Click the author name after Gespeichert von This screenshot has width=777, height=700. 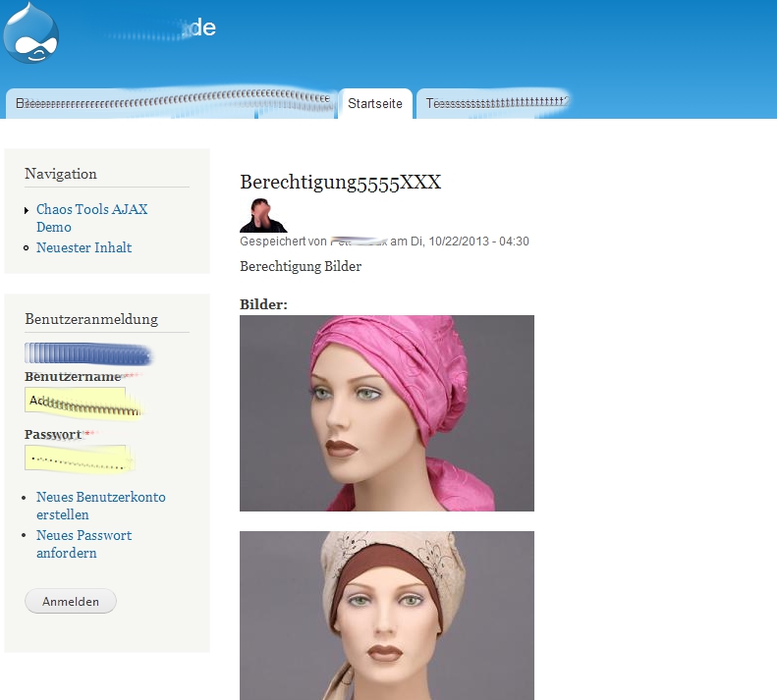coord(359,242)
